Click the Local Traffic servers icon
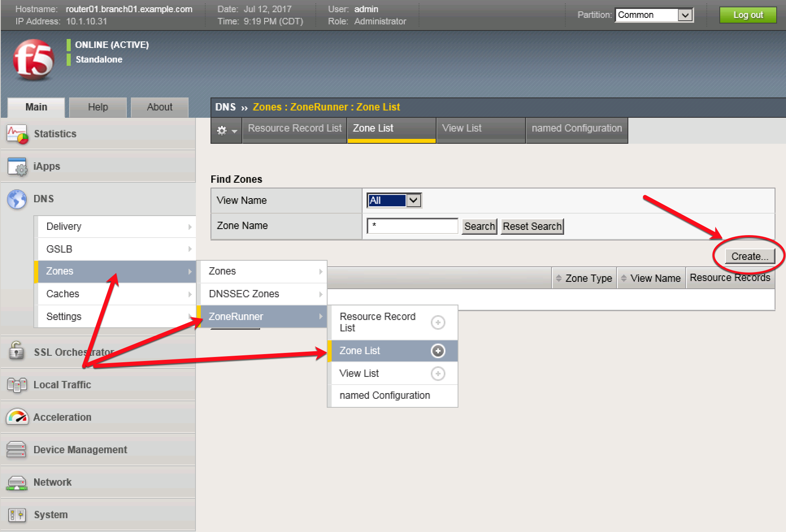 coord(17,385)
